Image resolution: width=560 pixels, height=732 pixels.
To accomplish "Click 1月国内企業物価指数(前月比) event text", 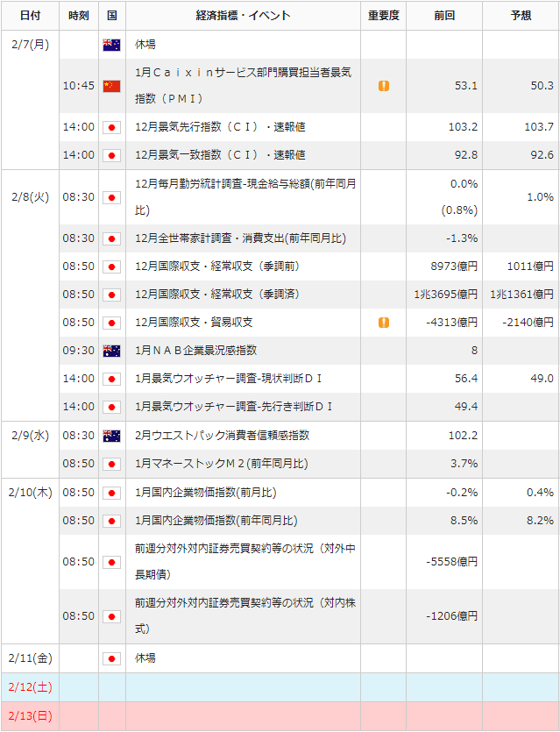I will [x=205, y=493].
